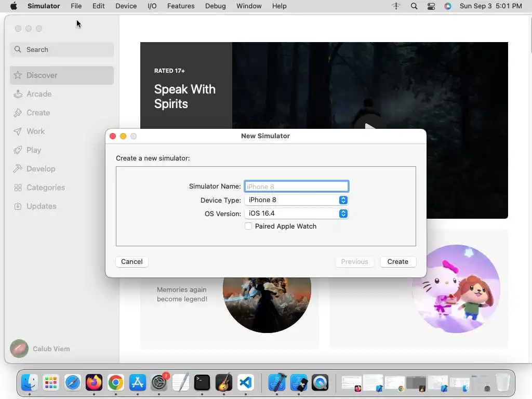This screenshot has height=399, width=532.
Task: Open Spotlight search in the menu bar
Action: [414, 6]
